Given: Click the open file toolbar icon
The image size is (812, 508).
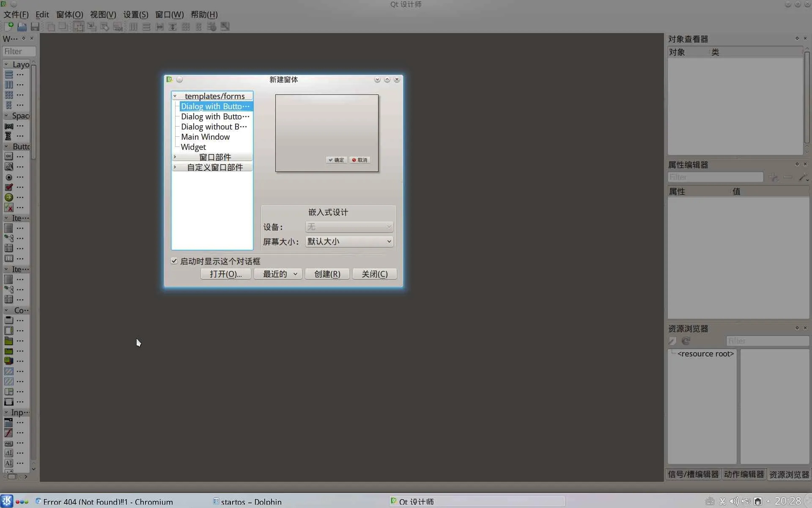Looking at the screenshot, I should click(22, 27).
